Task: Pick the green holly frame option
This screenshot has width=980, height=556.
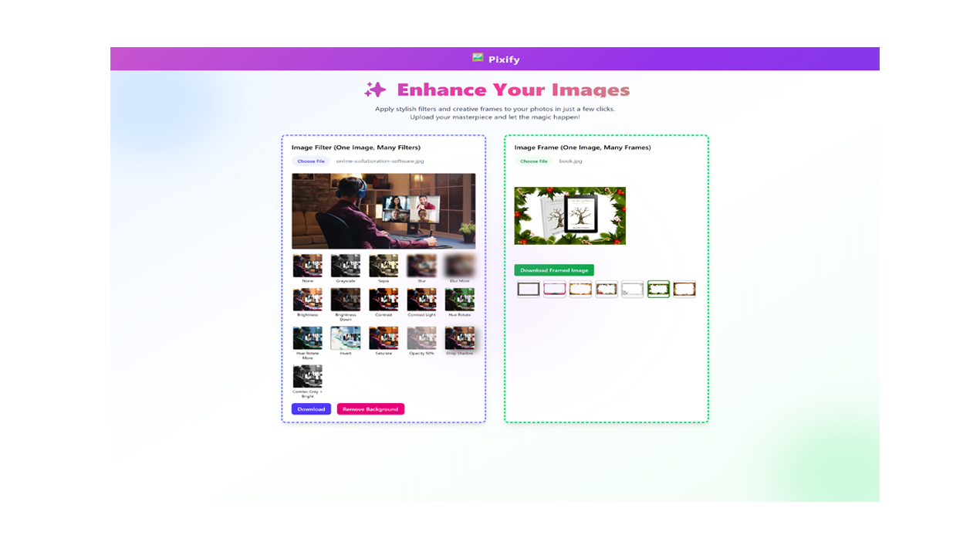Action: [658, 289]
